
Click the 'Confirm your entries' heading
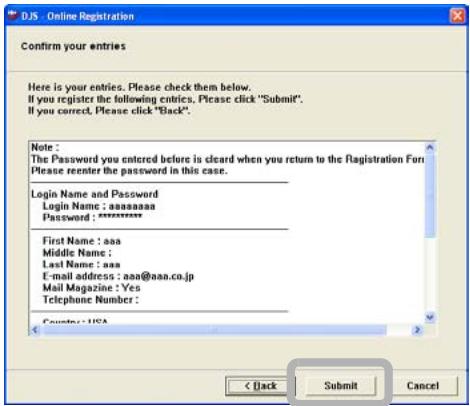73,46
